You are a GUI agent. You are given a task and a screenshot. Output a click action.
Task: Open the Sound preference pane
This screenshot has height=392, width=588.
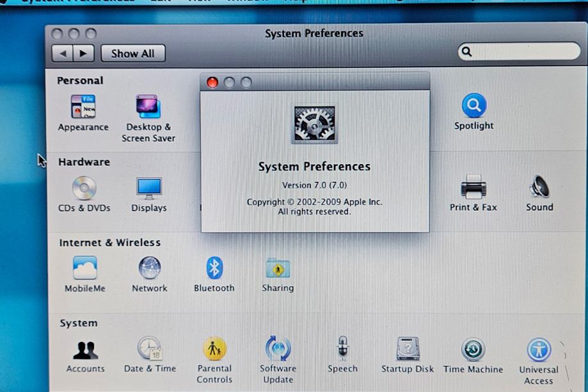click(x=539, y=193)
